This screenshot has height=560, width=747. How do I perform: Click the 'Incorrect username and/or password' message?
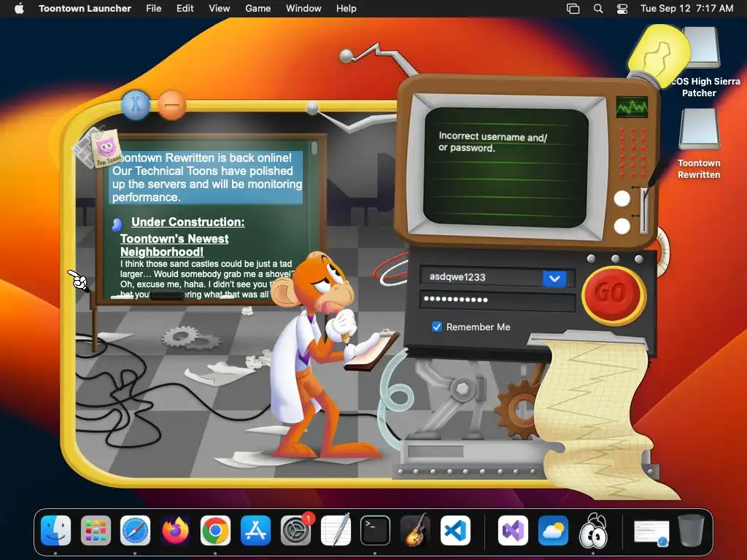point(492,142)
